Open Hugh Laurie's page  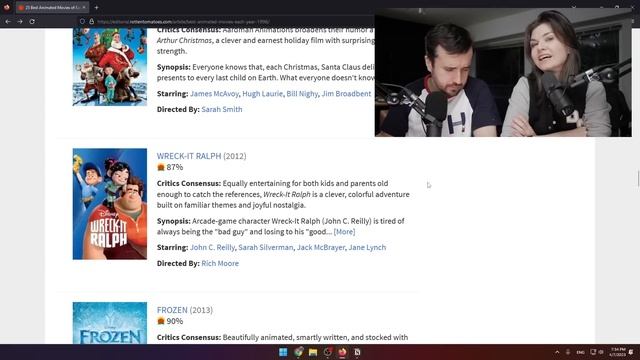262,94
